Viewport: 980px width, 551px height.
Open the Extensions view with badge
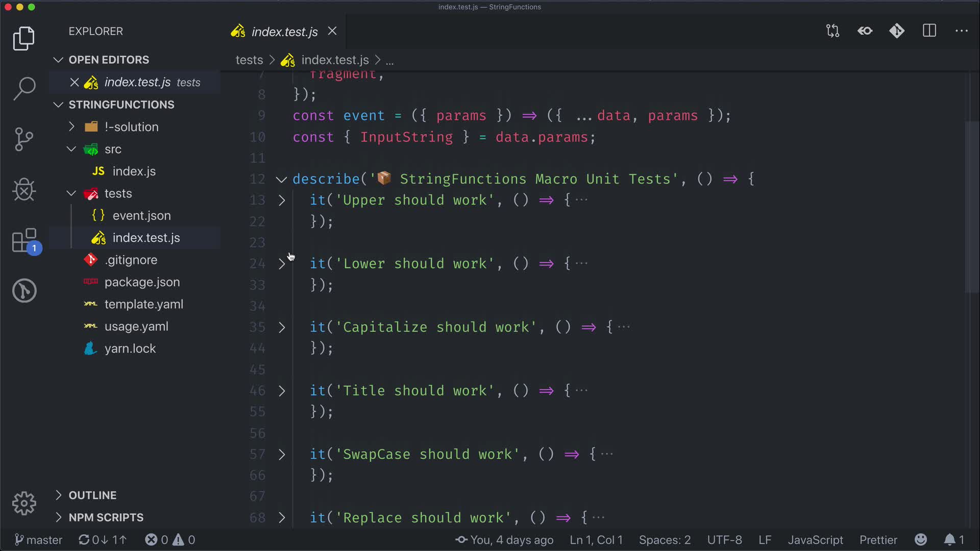[x=24, y=240]
